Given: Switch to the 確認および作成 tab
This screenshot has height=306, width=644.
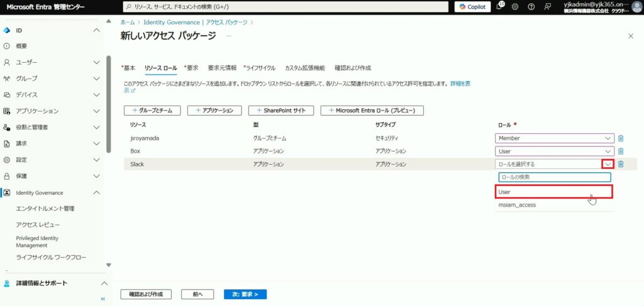Looking at the screenshot, I should pos(353,68).
